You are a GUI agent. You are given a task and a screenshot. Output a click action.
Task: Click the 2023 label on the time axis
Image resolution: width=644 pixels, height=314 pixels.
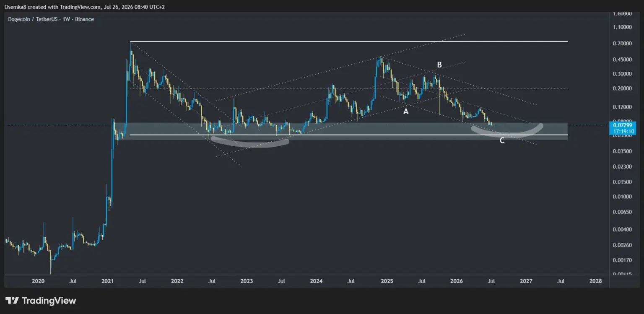tap(247, 281)
